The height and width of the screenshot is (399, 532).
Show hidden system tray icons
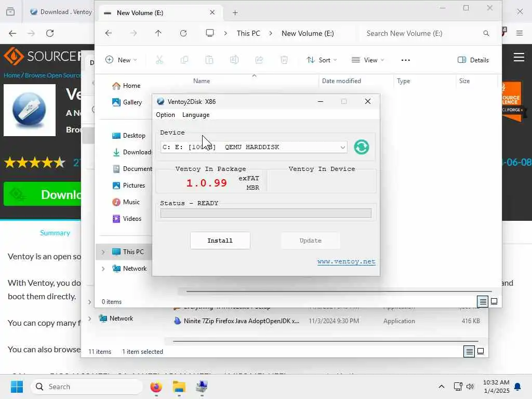click(x=442, y=387)
